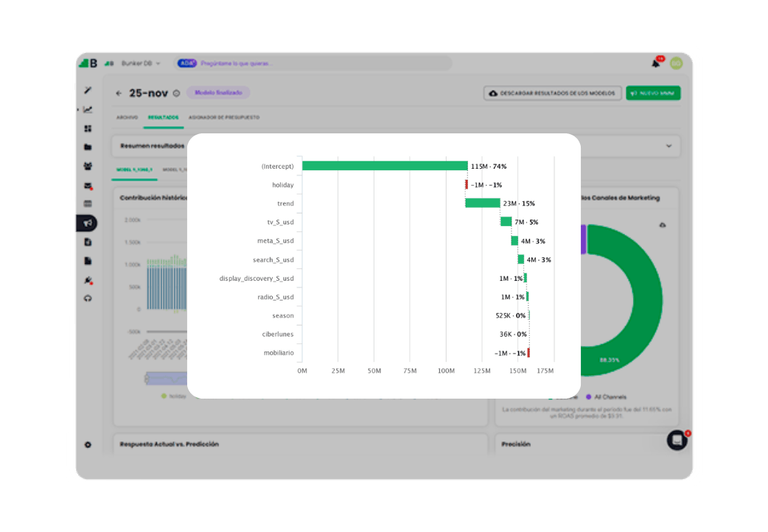
Task: Open the file page sidebar icon
Action: (88, 261)
